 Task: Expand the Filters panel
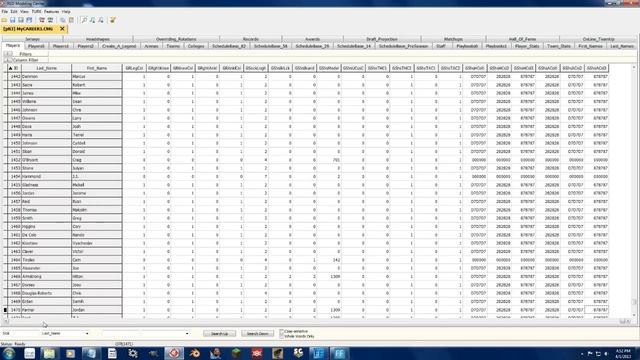tap(8, 54)
